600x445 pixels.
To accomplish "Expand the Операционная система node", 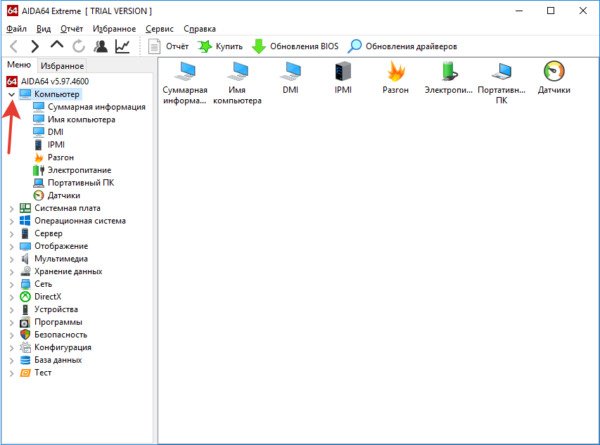I will click(x=11, y=221).
